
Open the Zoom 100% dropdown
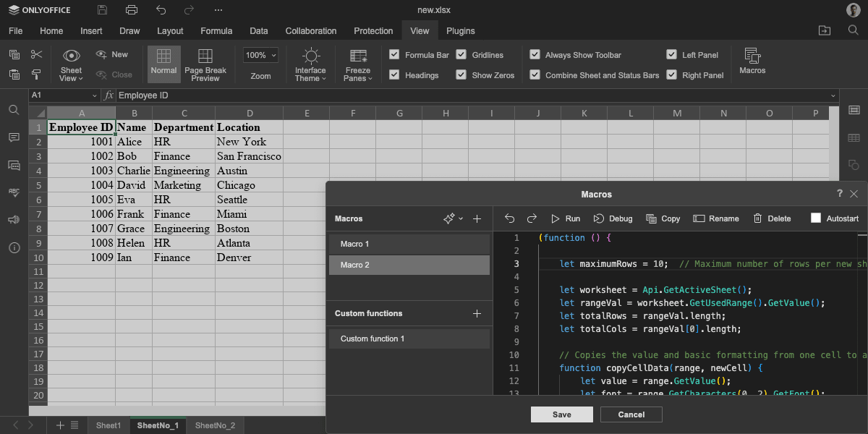pyautogui.click(x=260, y=55)
